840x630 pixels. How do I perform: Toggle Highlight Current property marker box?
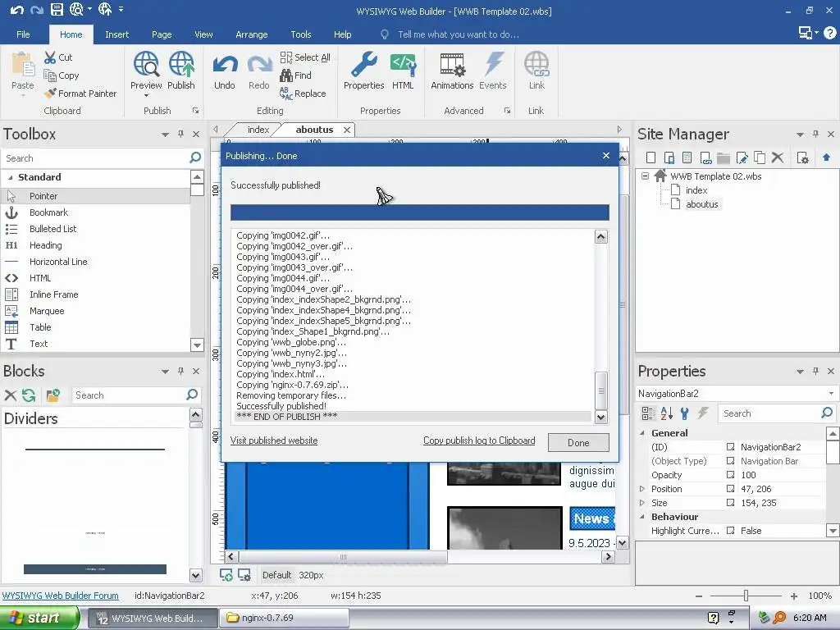[x=730, y=531]
